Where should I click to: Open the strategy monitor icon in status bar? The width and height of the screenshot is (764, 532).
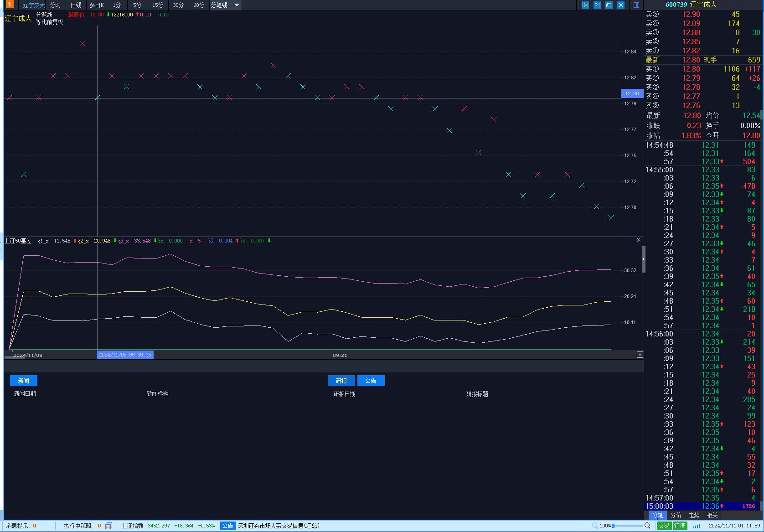108,526
